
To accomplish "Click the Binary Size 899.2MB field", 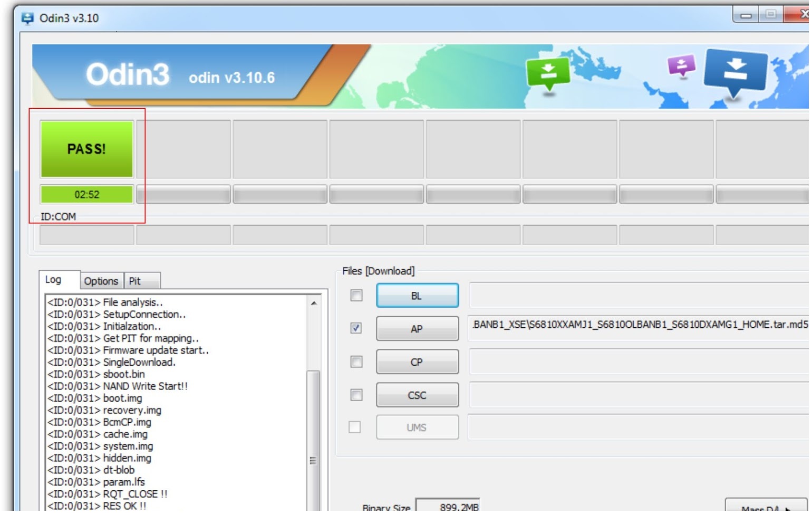I will [x=448, y=506].
